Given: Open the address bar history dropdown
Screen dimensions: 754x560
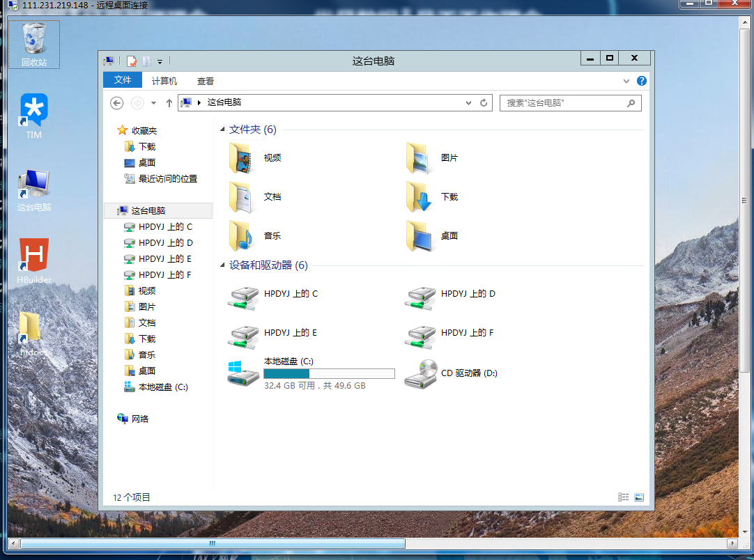Looking at the screenshot, I should [x=468, y=103].
